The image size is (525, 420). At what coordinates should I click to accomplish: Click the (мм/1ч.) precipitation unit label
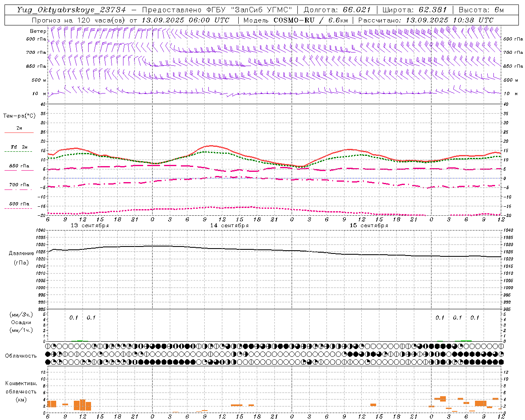tap(21, 330)
